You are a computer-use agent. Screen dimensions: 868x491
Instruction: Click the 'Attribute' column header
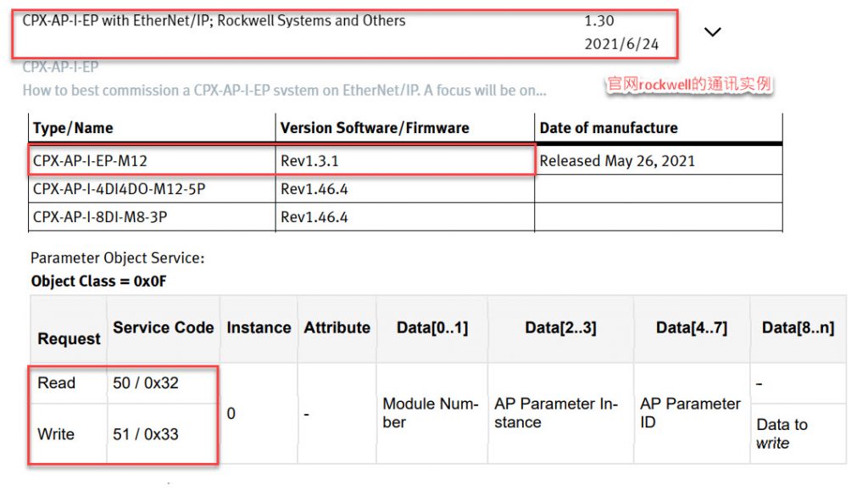point(337,327)
